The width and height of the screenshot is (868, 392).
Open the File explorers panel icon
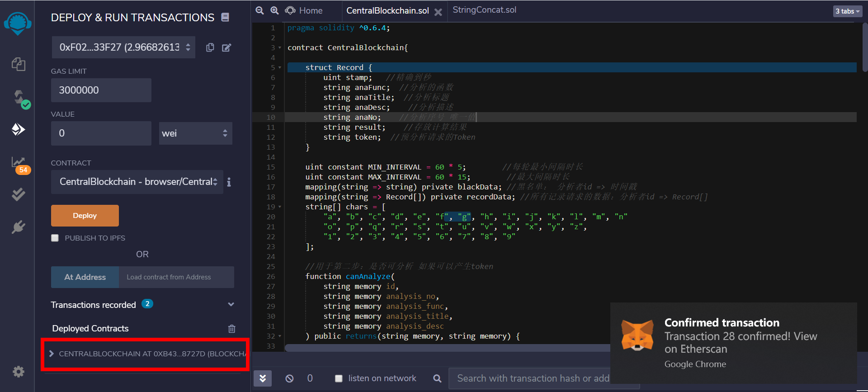click(x=18, y=64)
